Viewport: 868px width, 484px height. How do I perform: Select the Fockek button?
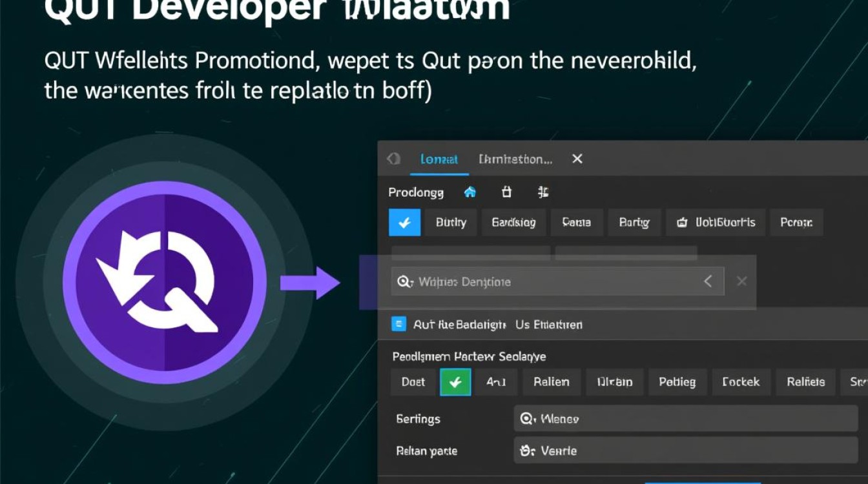point(741,382)
